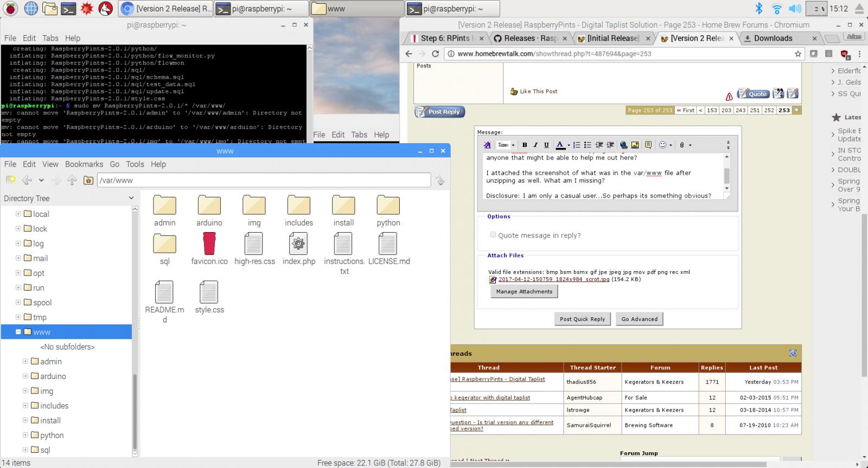The width and height of the screenshot is (868, 468).
Task: Click the message box vertical scrollbar
Action: click(727, 175)
